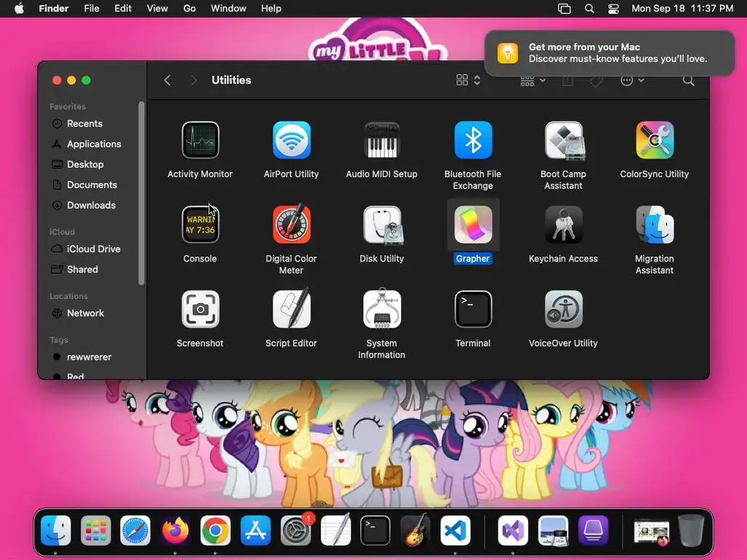Open System Settings from the Dock
The height and width of the screenshot is (560, 747).
296,530
